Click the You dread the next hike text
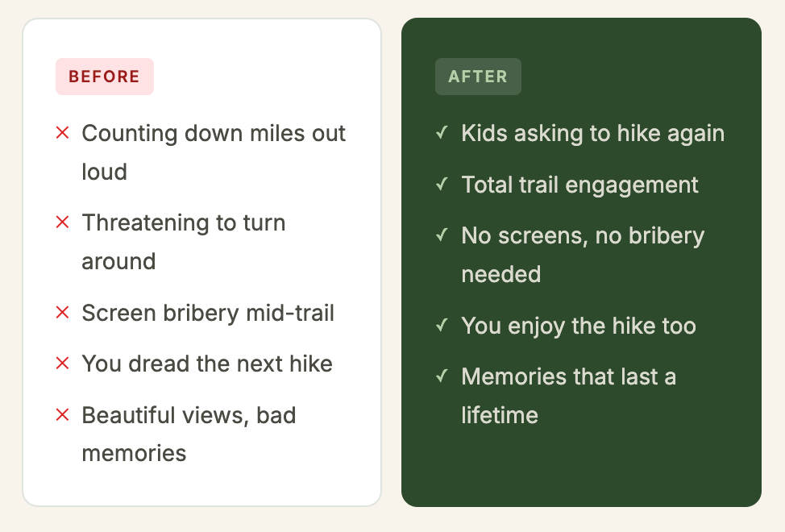Viewport: 785px width, 532px height. (207, 364)
